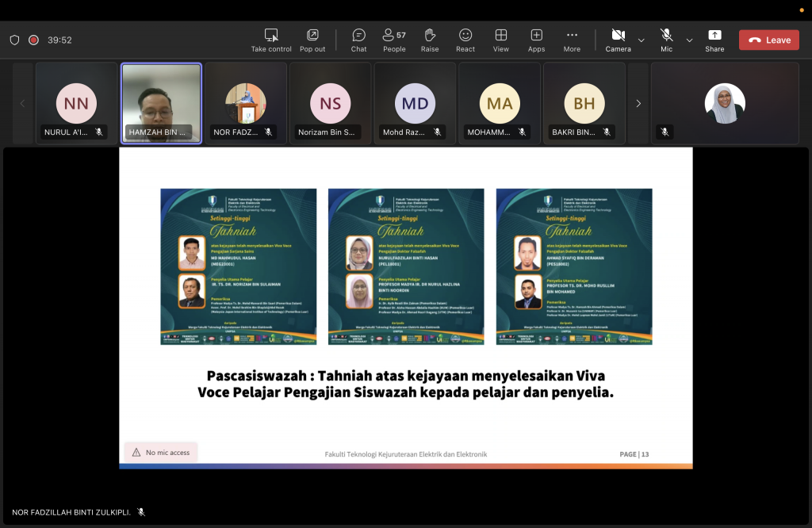Go to previous participants with left arrow
The height and width of the screenshot is (528, 812).
(22, 104)
